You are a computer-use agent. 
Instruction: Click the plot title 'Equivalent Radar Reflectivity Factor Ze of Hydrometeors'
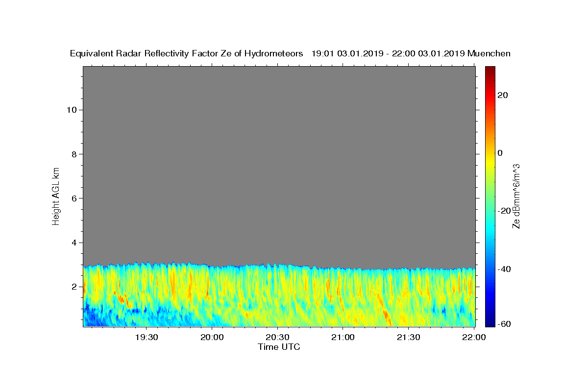pos(187,53)
